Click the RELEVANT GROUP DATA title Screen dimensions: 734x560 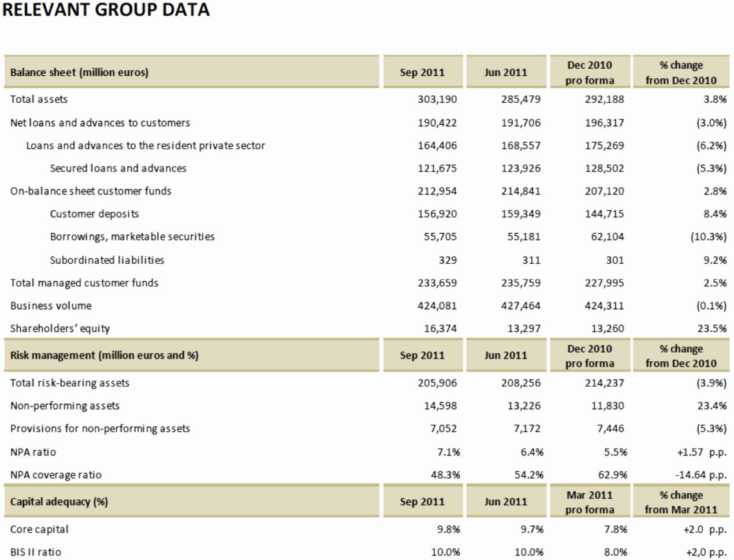[x=107, y=10]
